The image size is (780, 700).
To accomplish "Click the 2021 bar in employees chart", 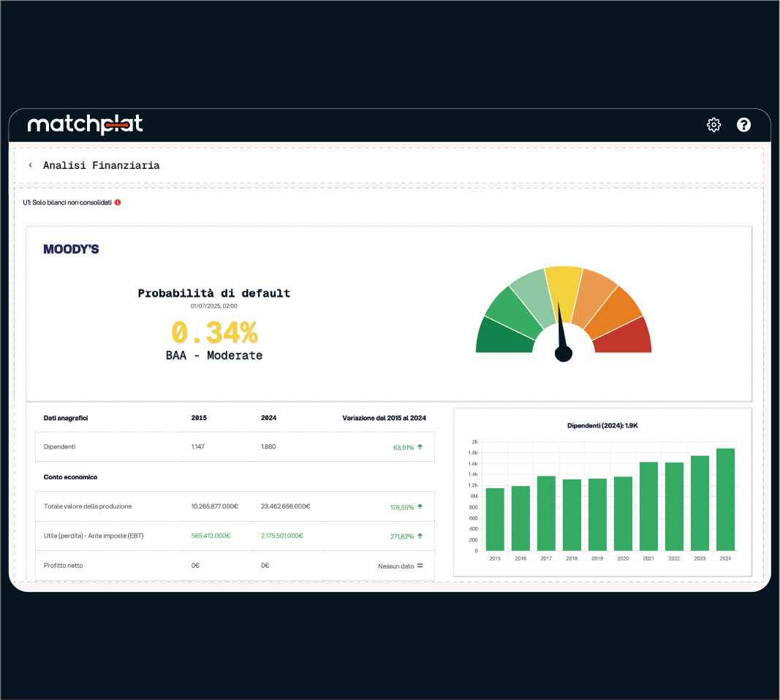I will click(648, 506).
